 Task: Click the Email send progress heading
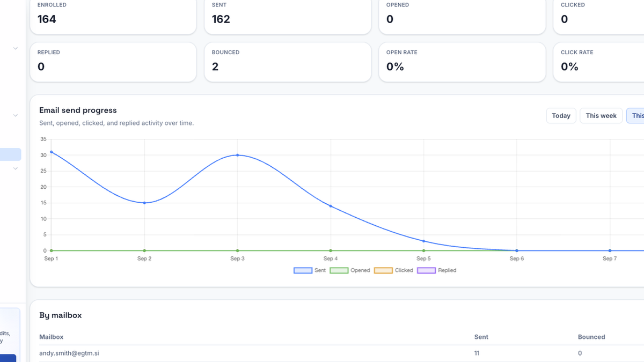pyautogui.click(x=78, y=110)
